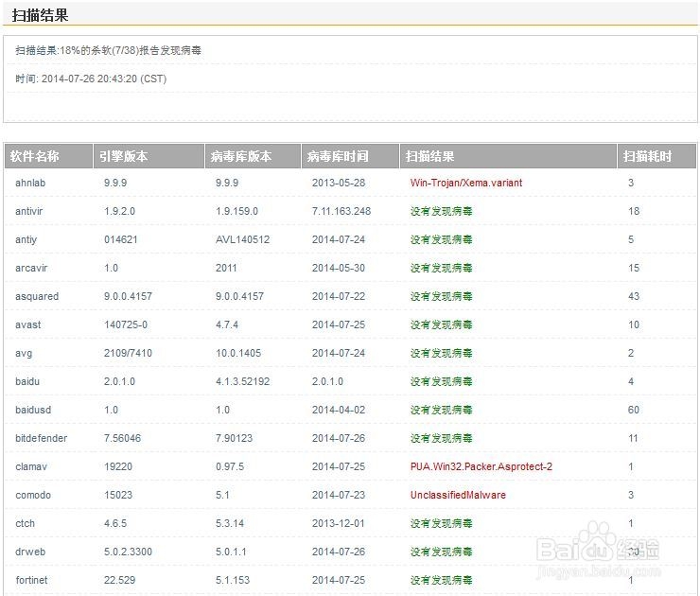
Task: Click drweb engine version 5.0.2.3300
Action: (128, 552)
